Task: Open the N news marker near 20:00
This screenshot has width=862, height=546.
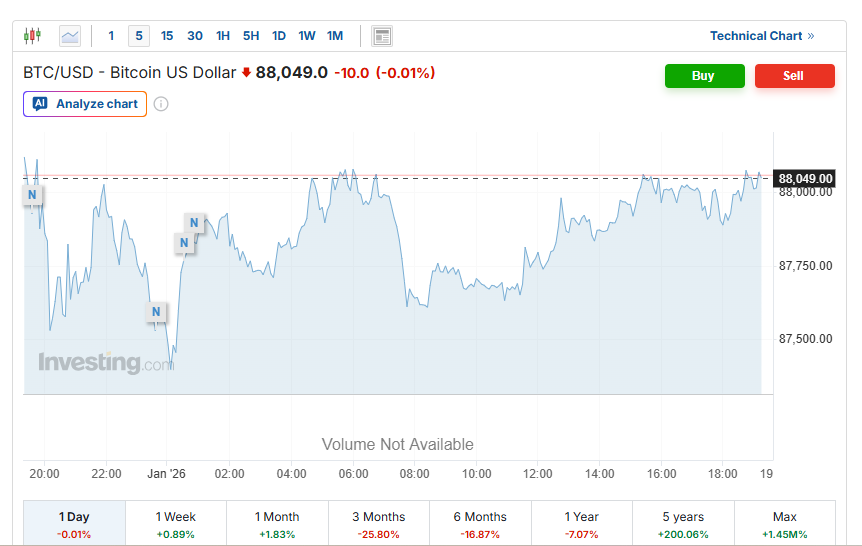Action: [32, 194]
